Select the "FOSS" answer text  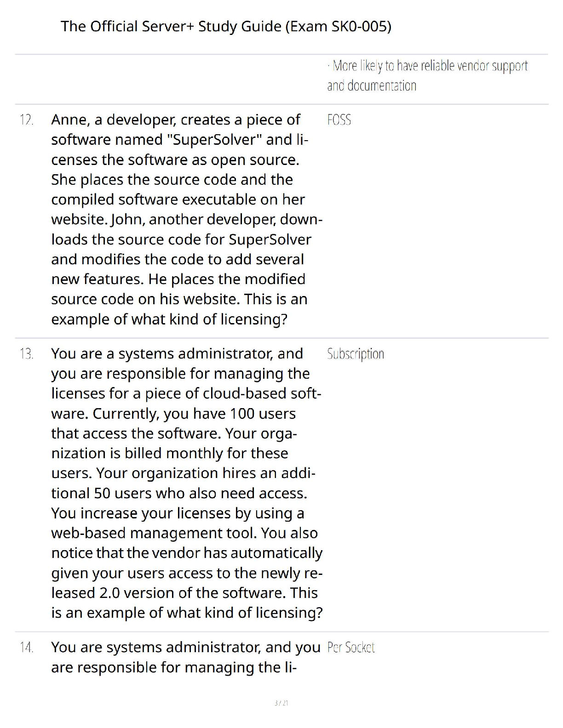[339, 120]
